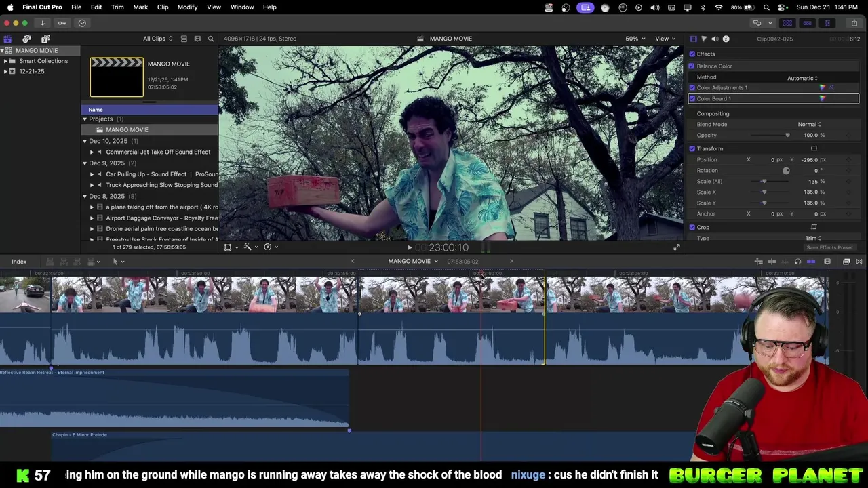Image resolution: width=868 pixels, height=488 pixels.
Task: Open the timeline Index button
Action: pos(19,262)
